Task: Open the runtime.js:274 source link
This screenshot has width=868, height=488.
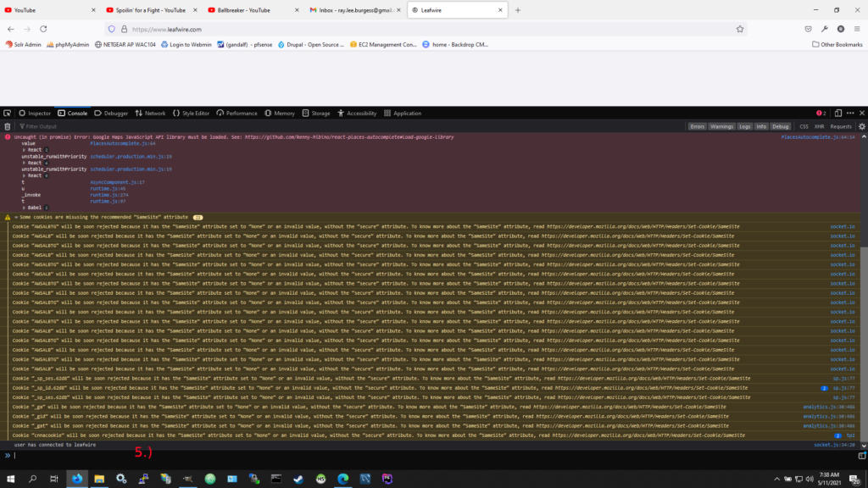Action: [109, 195]
